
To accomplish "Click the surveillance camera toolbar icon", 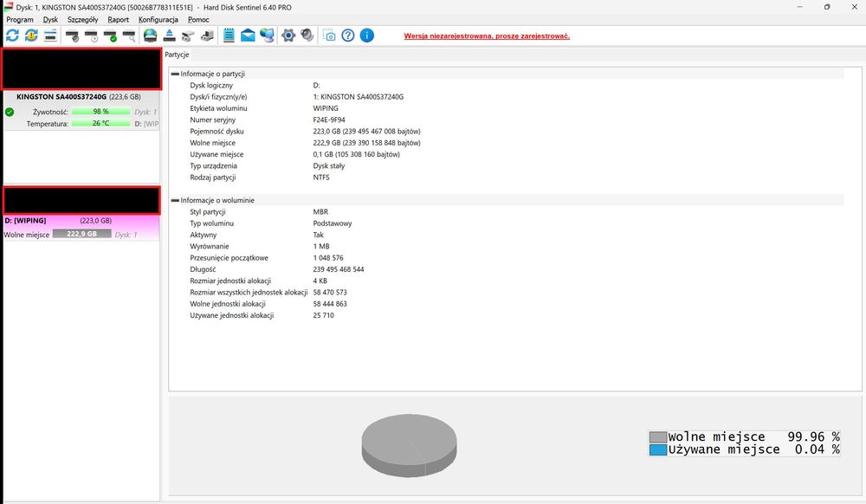I will (188, 36).
